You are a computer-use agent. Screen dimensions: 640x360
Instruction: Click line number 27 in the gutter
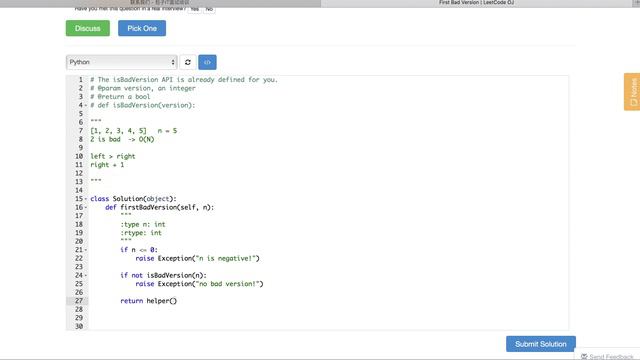(79, 301)
